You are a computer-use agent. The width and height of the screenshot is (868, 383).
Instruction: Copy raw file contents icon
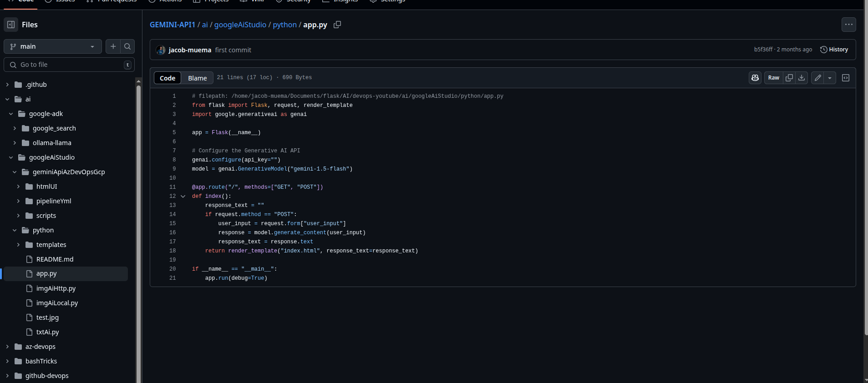point(789,78)
